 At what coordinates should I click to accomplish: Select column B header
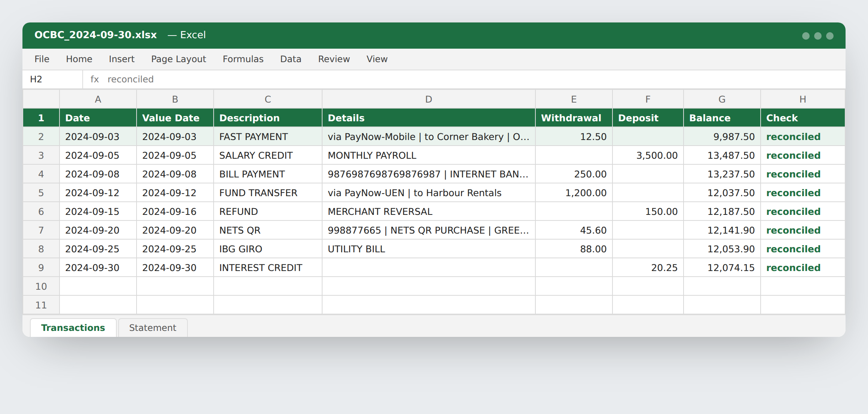coord(175,99)
